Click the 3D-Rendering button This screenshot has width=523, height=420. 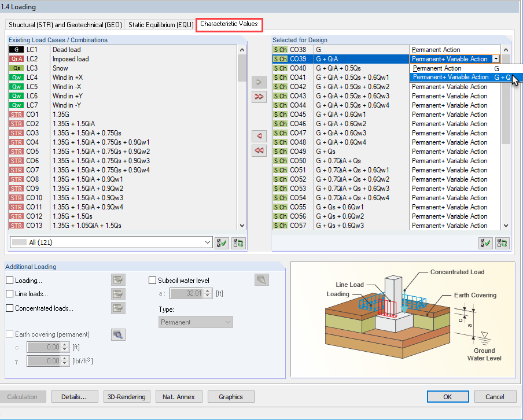point(127,396)
